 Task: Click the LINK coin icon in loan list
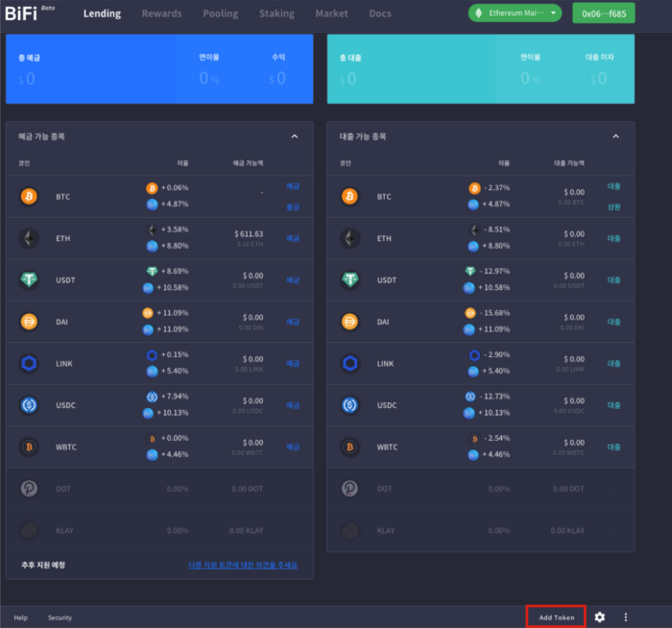coord(350,363)
